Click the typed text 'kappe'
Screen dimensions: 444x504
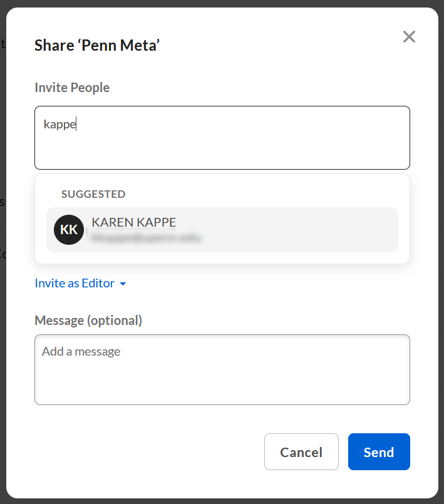pos(59,125)
